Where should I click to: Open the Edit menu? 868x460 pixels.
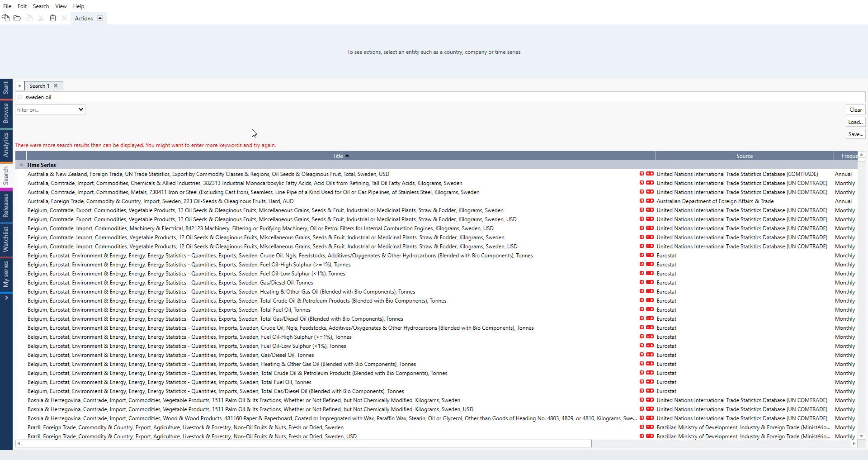tap(22, 6)
